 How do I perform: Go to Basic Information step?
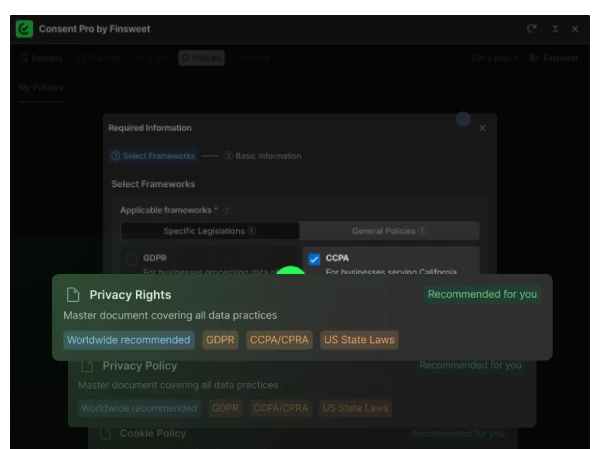tap(263, 156)
